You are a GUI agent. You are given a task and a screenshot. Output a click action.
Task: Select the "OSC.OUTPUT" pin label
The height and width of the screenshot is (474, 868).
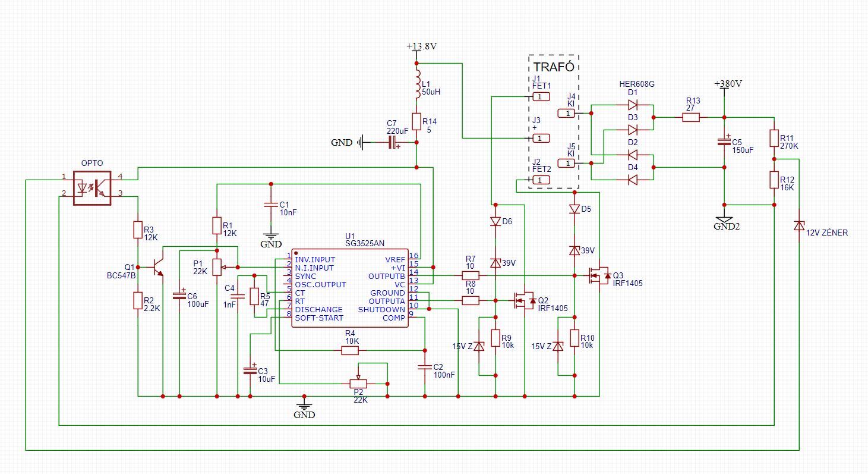(x=320, y=285)
